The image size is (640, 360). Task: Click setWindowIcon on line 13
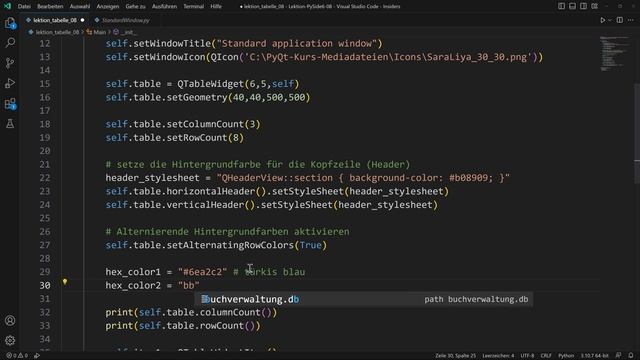click(169, 57)
